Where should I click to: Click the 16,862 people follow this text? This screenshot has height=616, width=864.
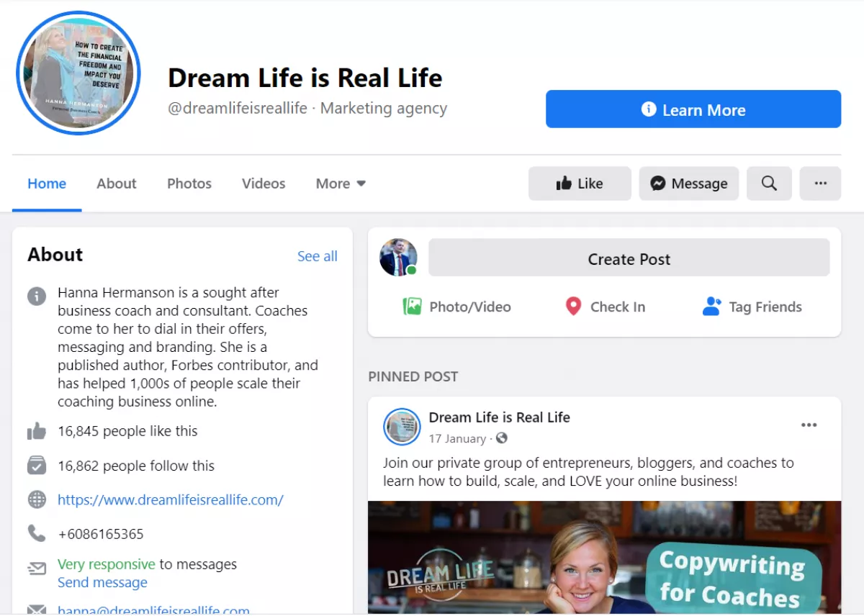136,466
